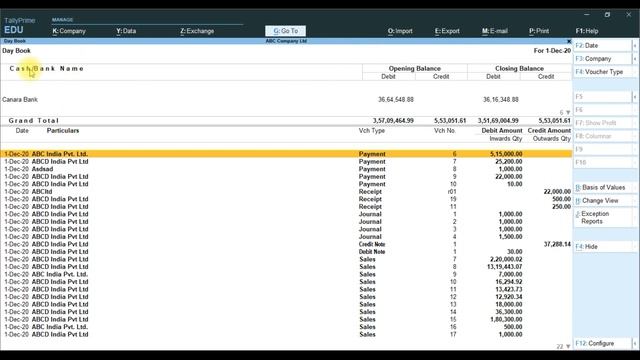Viewport: 640px width, 360px height.
Task: Click the TallyPrime EDU logo
Action: click(20, 26)
